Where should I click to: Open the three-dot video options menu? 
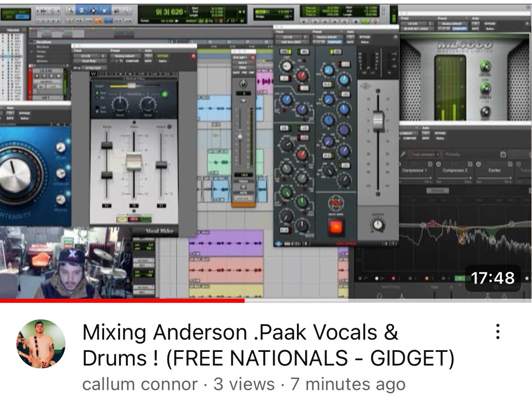(497, 331)
